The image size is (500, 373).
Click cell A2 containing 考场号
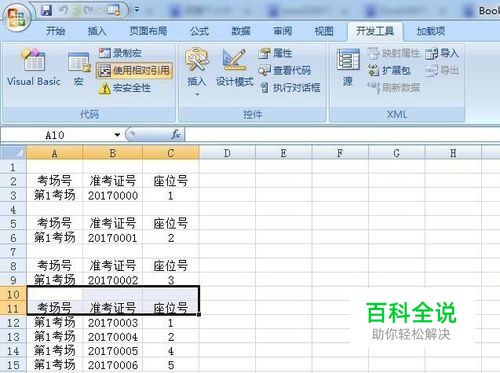point(54,181)
